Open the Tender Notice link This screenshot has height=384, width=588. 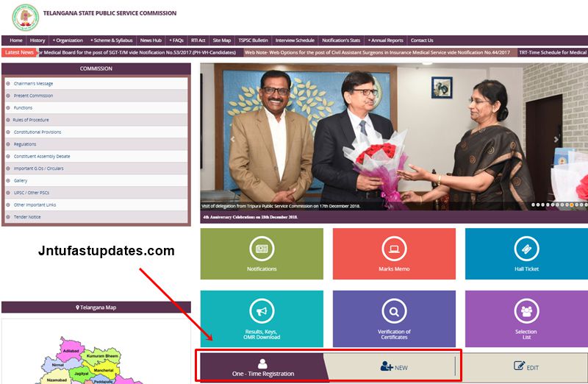coord(27,217)
